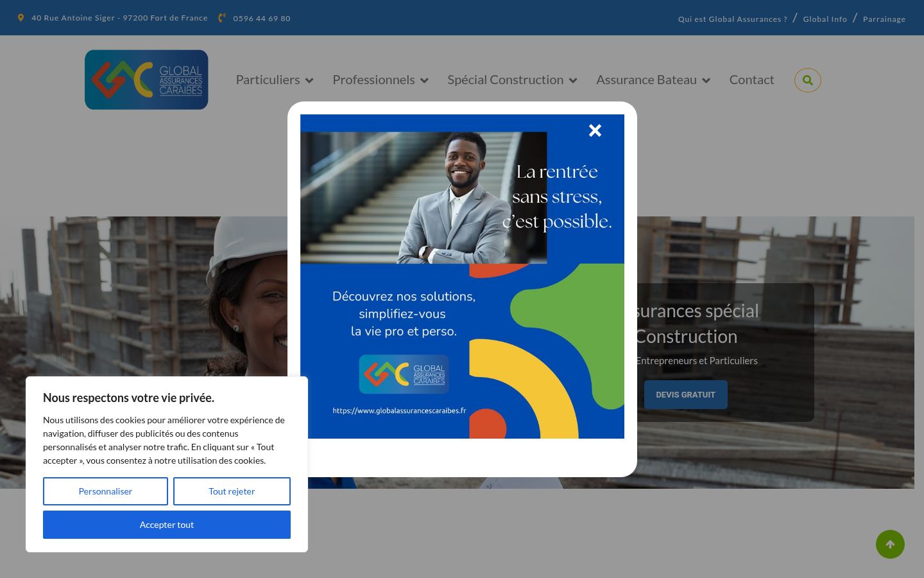Open the Particuliers menu item
924x578 pixels.
pos(268,80)
